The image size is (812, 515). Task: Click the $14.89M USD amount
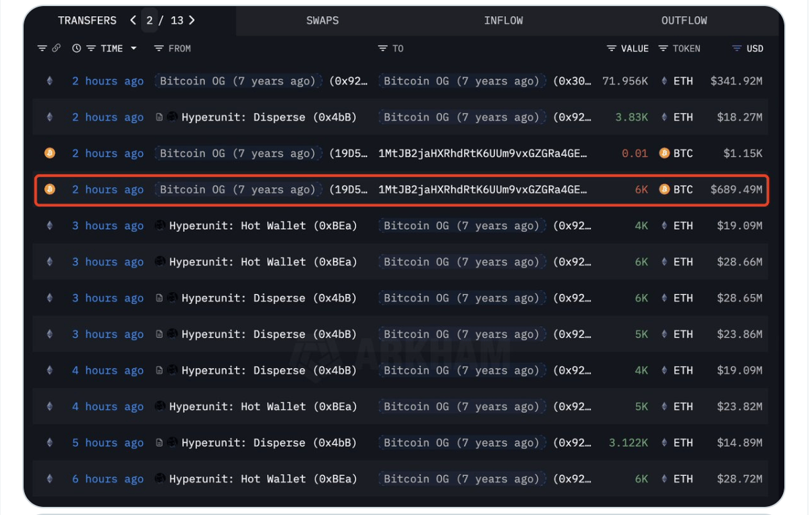pyautogui.click(x=740, y=443)
